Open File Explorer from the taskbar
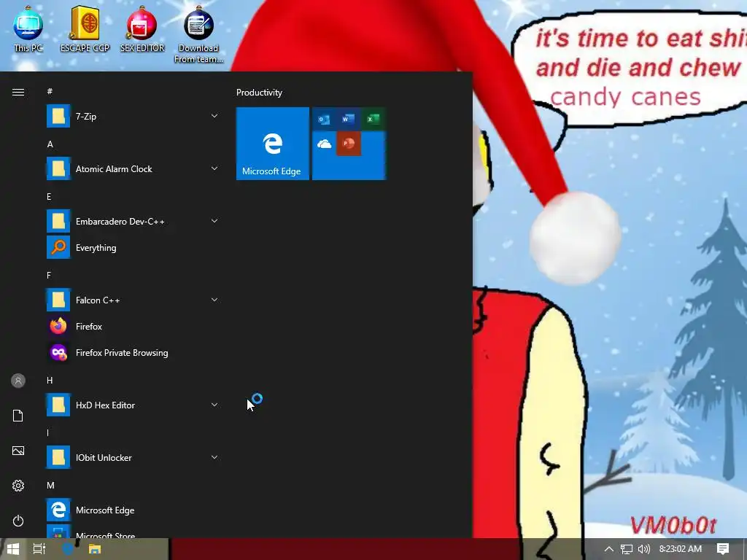The height and width of the screenshot is (560, 747). pos(95,549)
